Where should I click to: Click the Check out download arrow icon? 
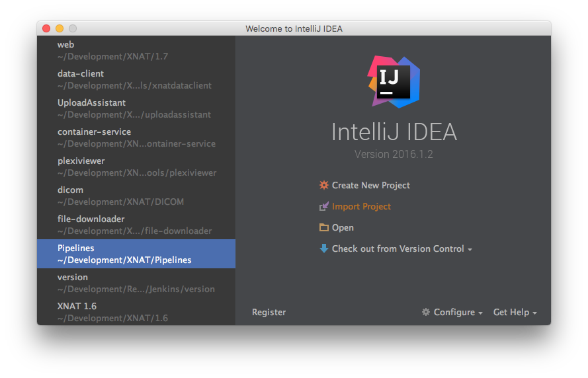click(323, 249)
